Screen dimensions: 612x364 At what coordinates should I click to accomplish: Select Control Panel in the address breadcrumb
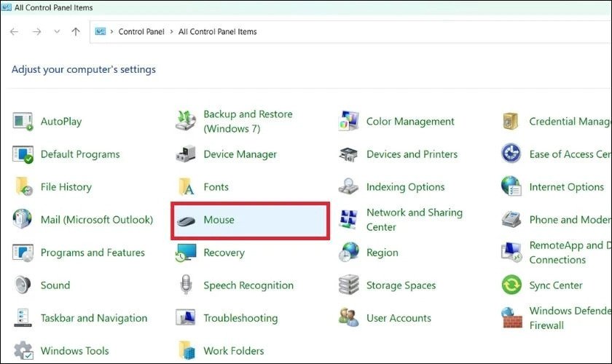point(142,32)
